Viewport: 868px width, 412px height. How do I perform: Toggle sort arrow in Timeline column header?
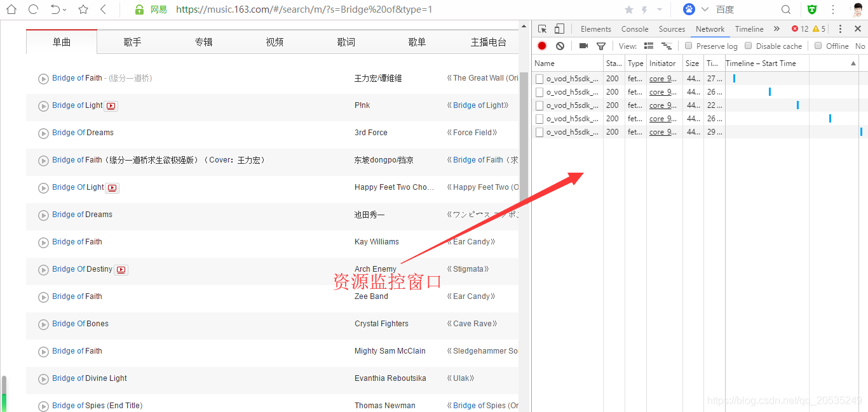pos(853,63)
